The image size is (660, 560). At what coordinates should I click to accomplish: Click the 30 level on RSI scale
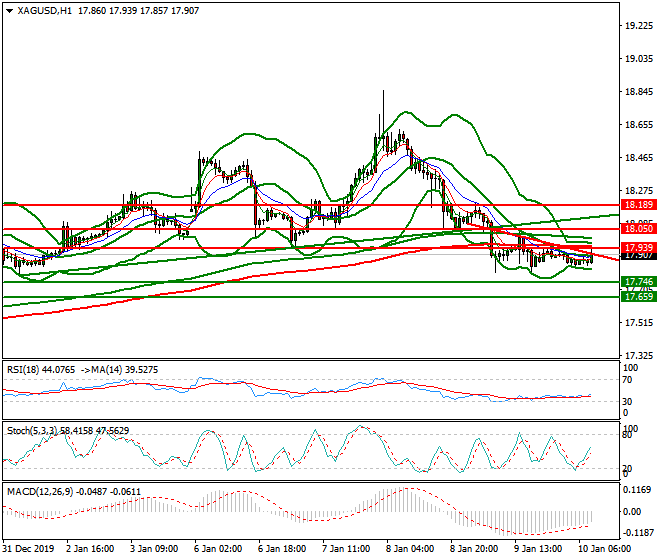(x=627, y=402)
